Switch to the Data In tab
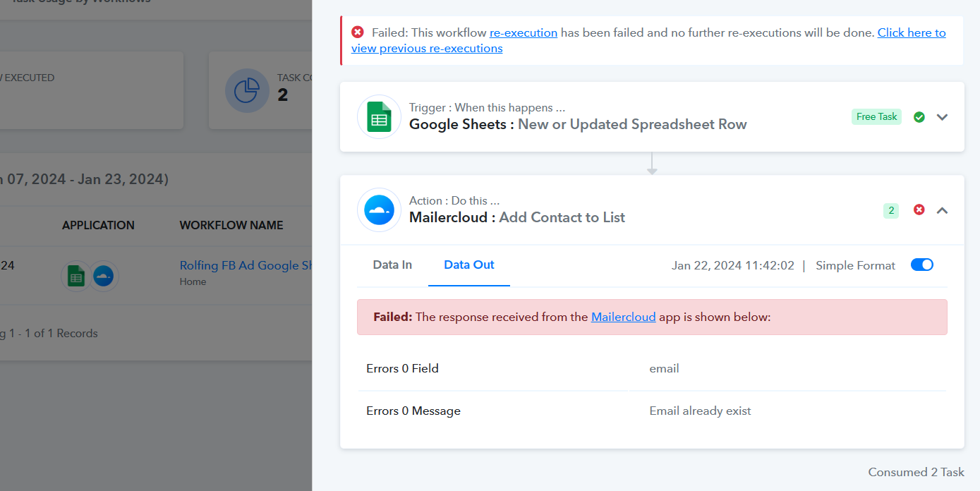Image resolution: width=980 pixels, height=491 pixels. pyautogui.click(x=392, y=265)
